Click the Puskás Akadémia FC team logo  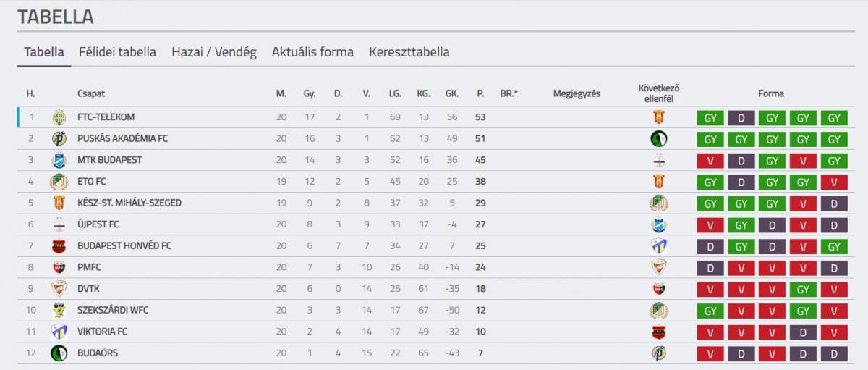(x=59, y=138)
